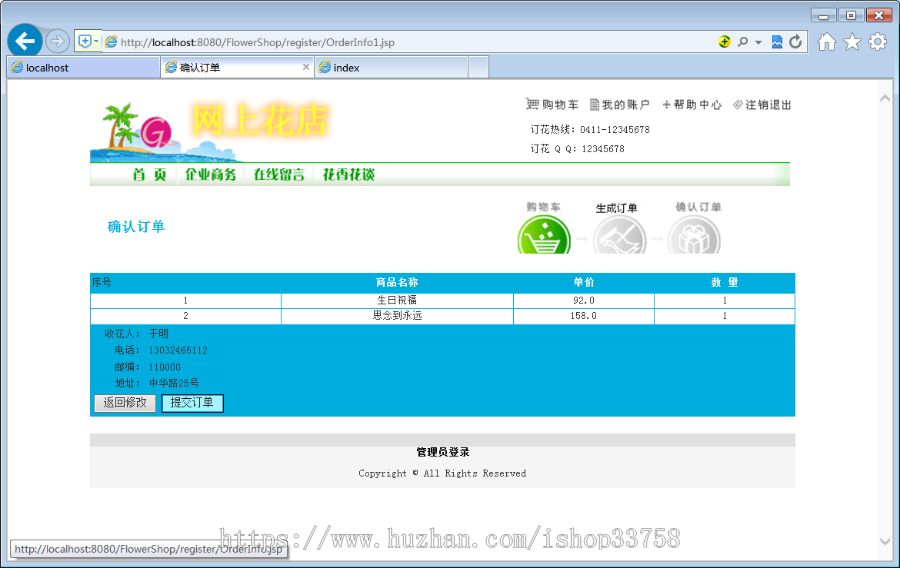Screen dimensions: 900x568
Task: Click the address text 中华路25号
Action: 174,383
